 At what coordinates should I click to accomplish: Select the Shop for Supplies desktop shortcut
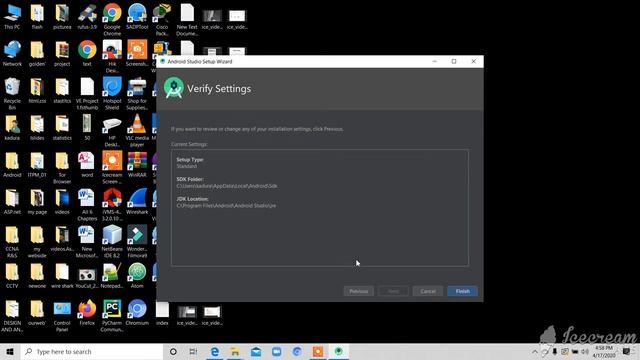point(137,94)
